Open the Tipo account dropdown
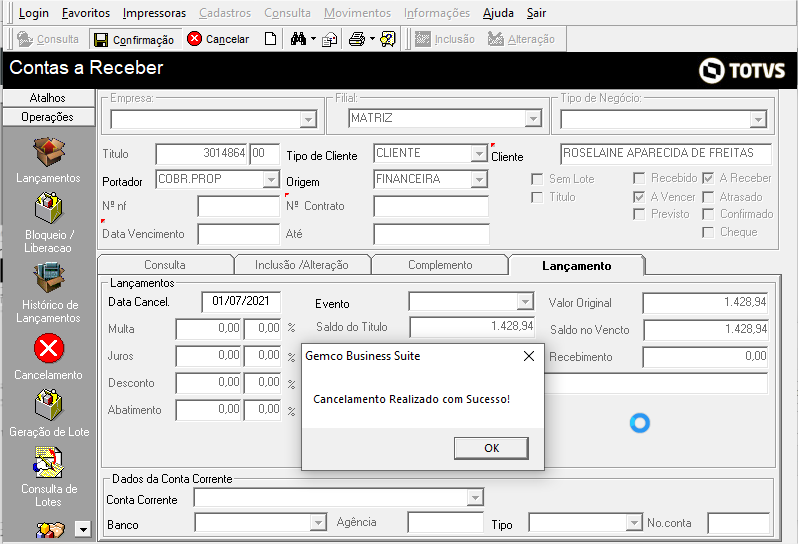Viewport: 798px width, 544px height. [x=634, y=523]
